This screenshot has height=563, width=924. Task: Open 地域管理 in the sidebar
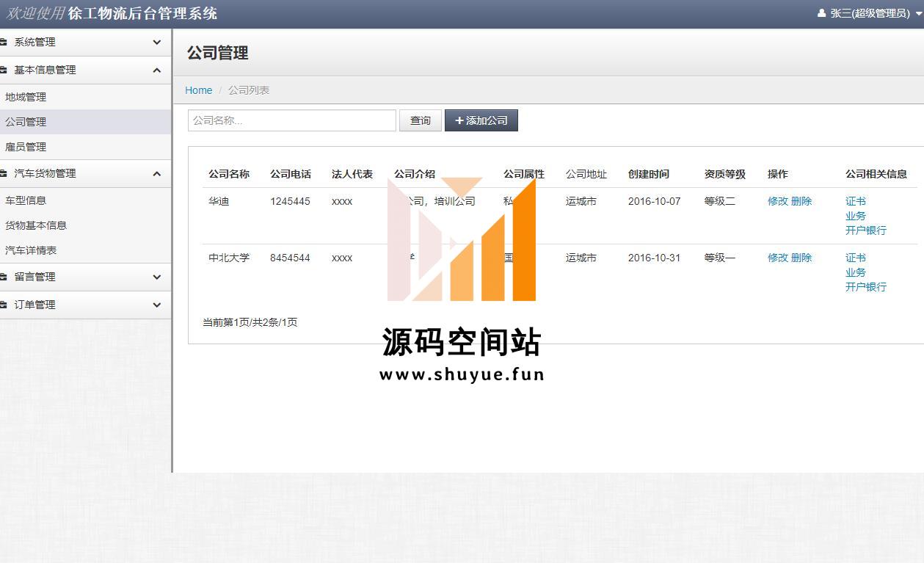coord(26,97)
